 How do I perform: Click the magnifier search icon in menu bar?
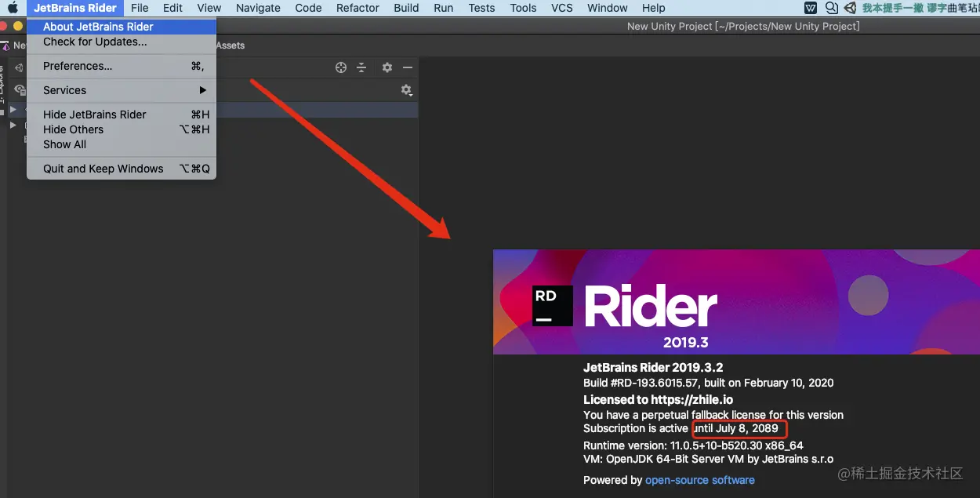click(x=832, y=8)
